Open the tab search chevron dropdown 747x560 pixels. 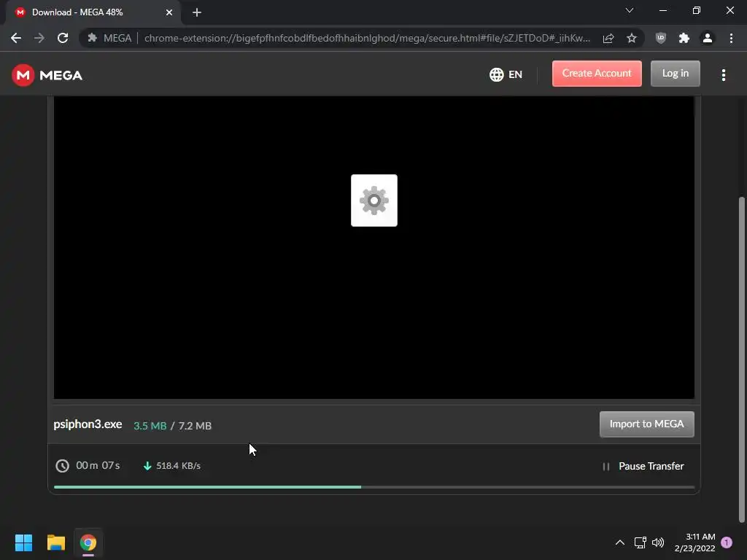click(x=630, y=10)
